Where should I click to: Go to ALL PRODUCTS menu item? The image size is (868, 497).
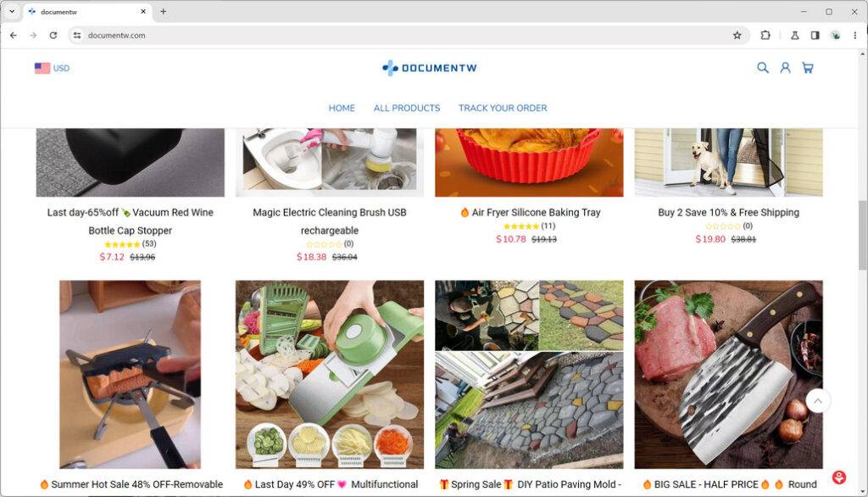(407, 108)
